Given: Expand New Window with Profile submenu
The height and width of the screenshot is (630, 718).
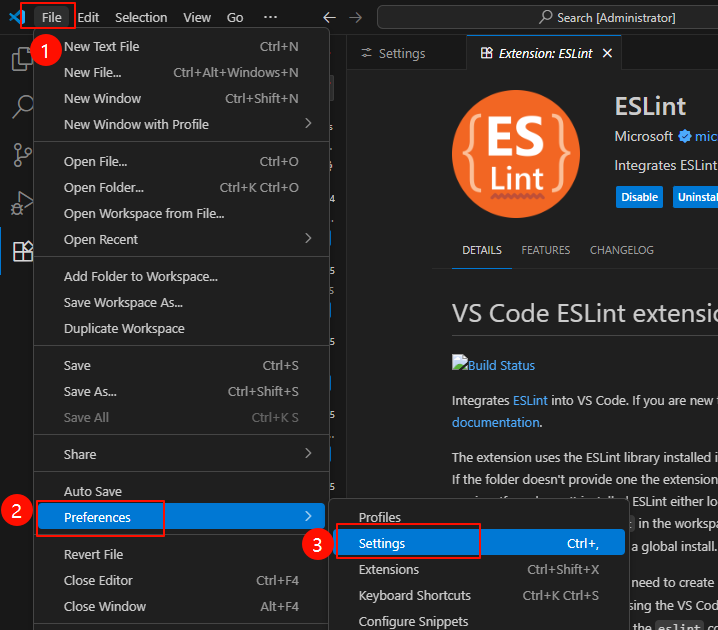Looking at the screenshot, I should coord(308,124).
